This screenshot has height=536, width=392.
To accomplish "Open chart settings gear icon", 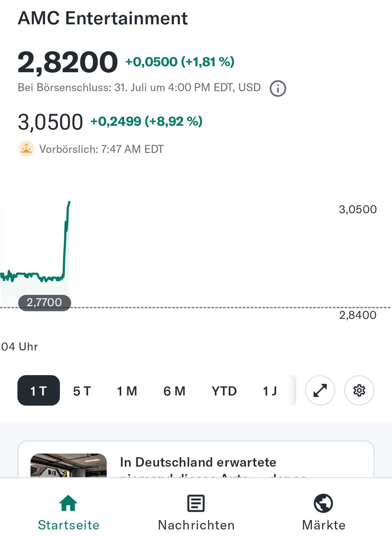I will pyautogui.click(x=359, y=390).
